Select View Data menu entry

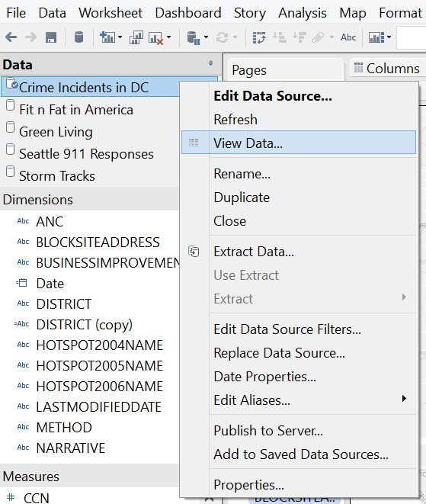coord(299,143)
